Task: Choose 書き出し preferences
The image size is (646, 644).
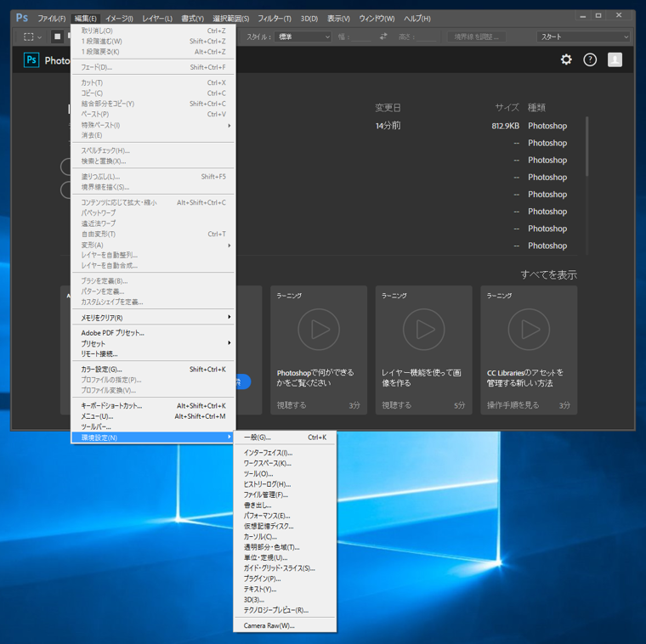Action: (x=285, y=506)
